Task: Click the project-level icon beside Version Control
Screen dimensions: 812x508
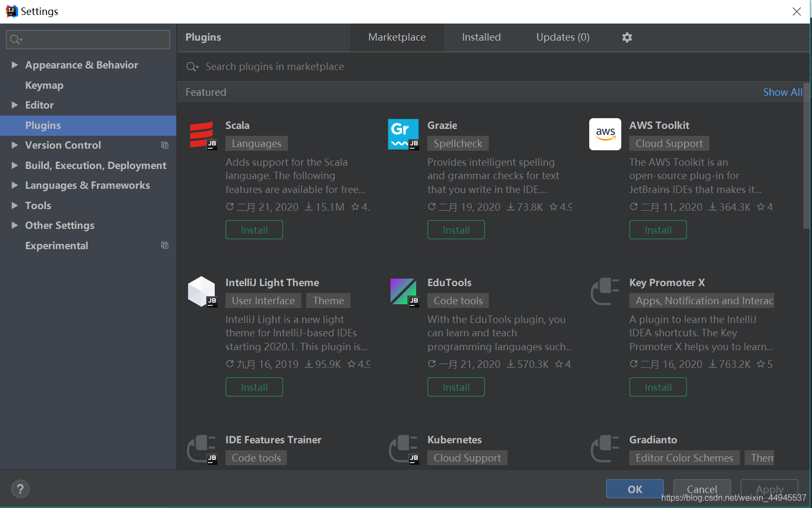Action: (165, 145)
